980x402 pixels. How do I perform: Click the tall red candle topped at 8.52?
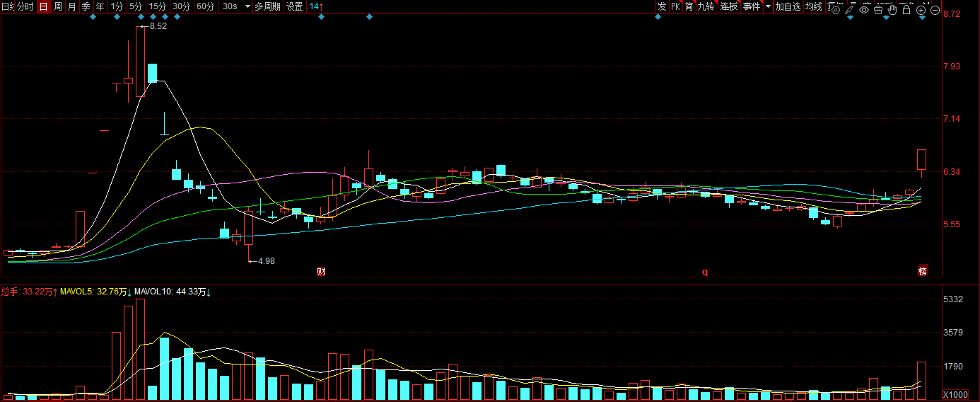click(x=140, y=62)
